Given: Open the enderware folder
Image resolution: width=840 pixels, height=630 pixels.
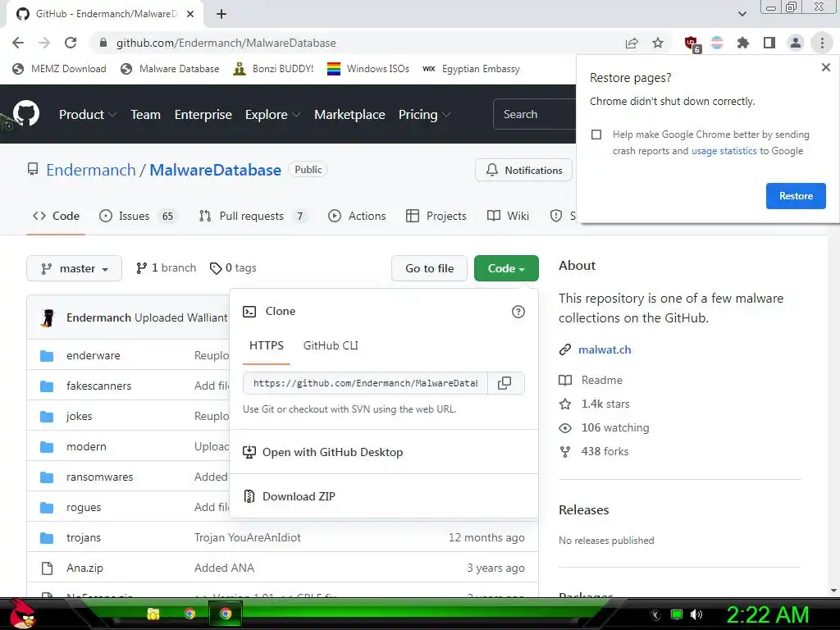Looking at the screenshot, I should tap(94, 356).
